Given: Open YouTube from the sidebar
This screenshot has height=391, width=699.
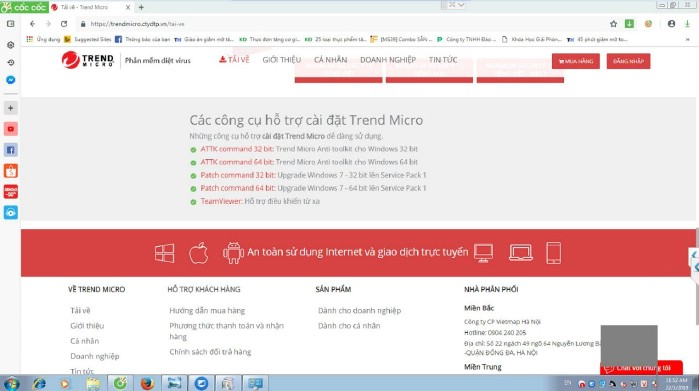Looking at the screenshot, I should [11, 129].
